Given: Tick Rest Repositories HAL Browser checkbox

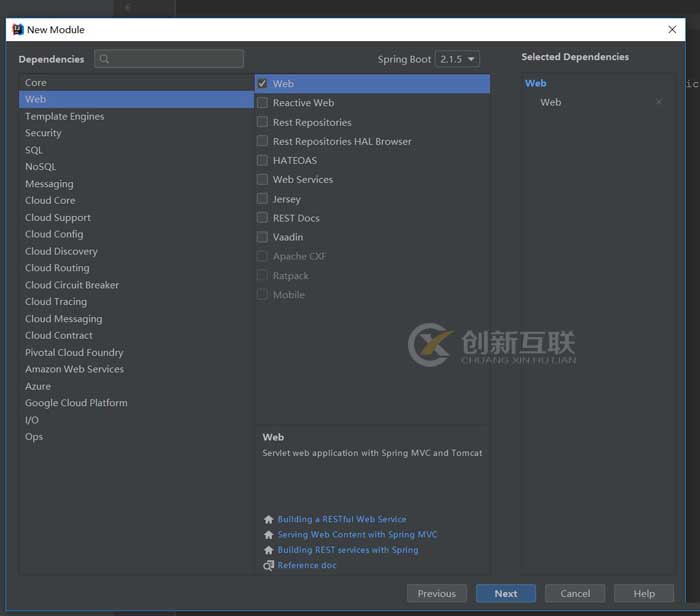Looking at the screenshot, I should point(262,141).
